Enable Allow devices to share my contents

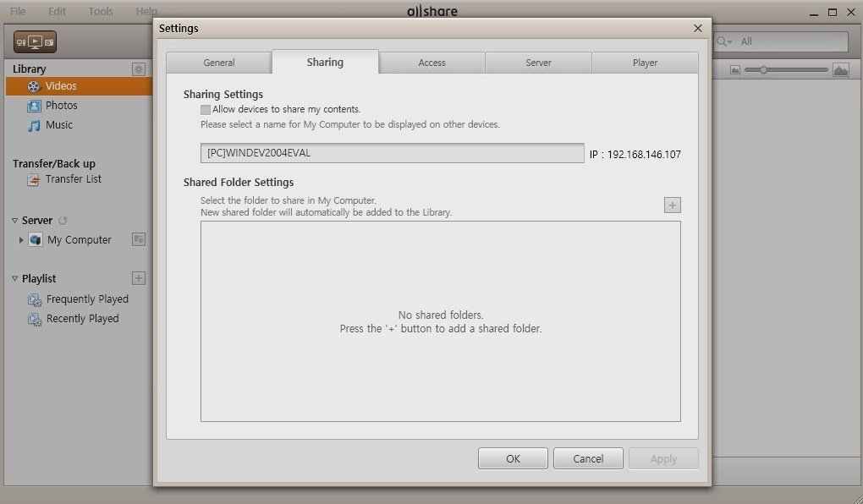tap(206, 109)
